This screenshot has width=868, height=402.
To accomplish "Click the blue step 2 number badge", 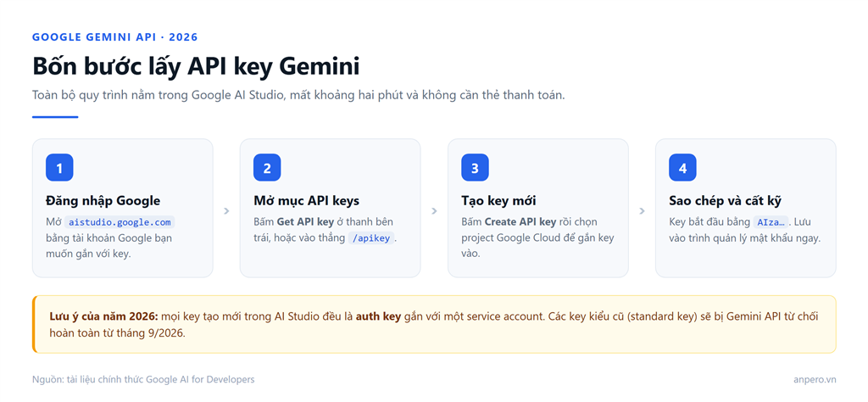I will click(267, 168).
